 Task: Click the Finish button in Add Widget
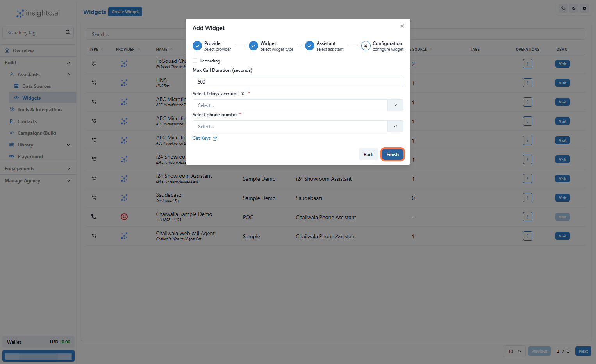tap(393, 154)
